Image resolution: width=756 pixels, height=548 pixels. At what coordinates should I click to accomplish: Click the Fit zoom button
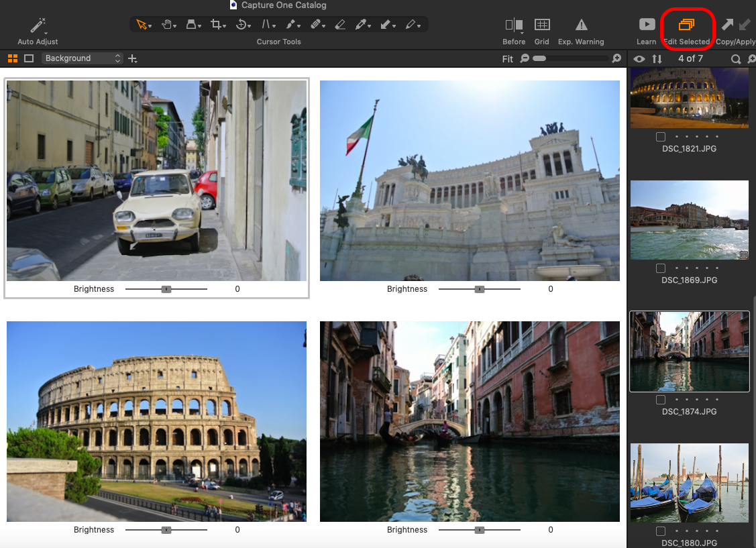[x=507, y=59]
